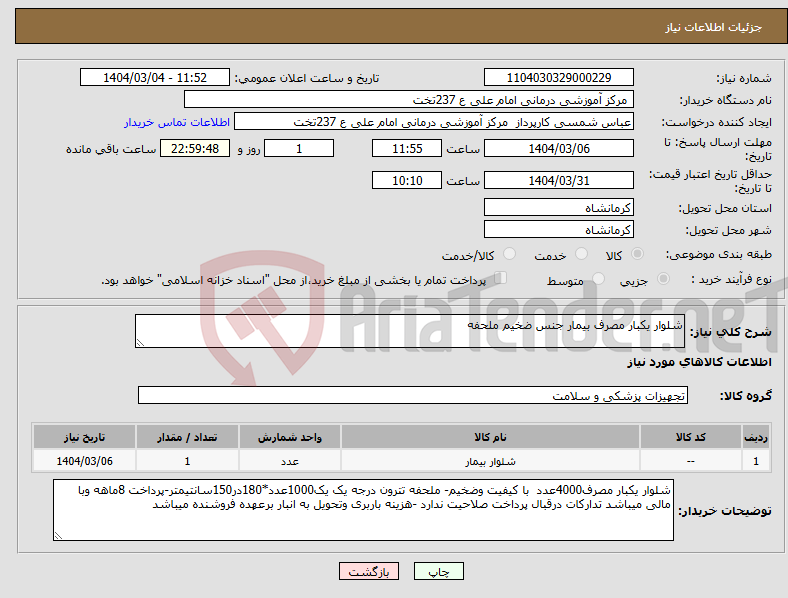The width and height of the screenshot is (788, 598).
Task: Click resize handle of شرح کلی نیاز box
Action: 140,343
